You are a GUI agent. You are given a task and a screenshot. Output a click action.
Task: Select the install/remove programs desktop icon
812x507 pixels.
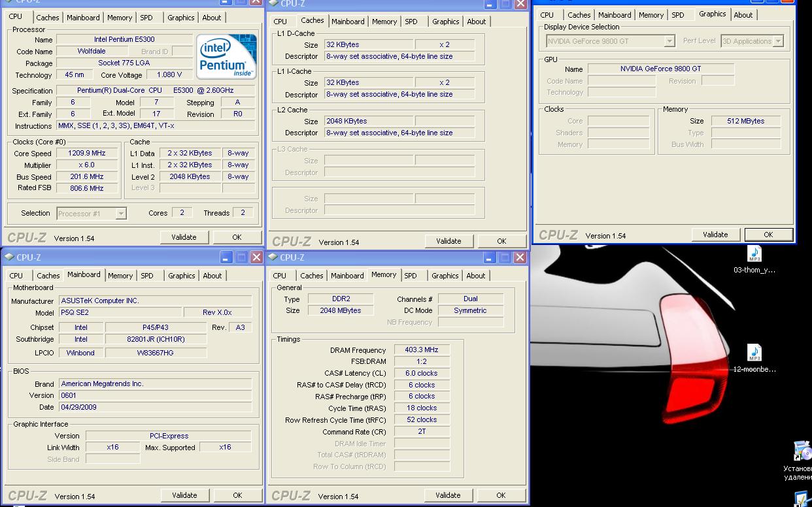802,451
